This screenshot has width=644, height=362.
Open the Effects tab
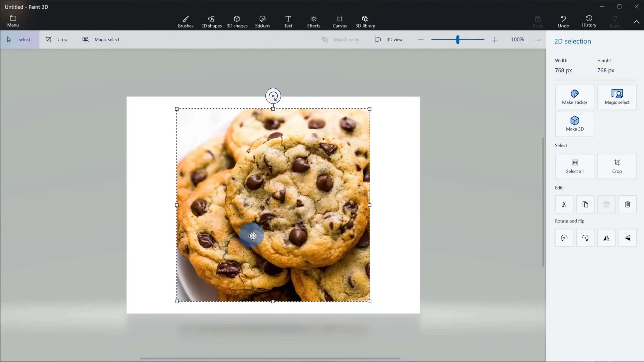point(313,22)
